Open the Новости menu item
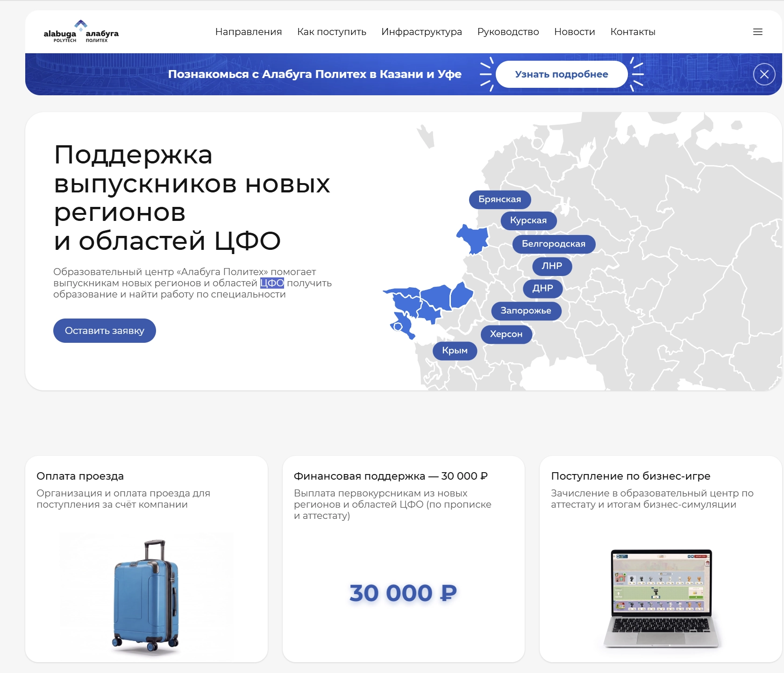Viewport: 784px width, 673px height. (x=575, y=32)
